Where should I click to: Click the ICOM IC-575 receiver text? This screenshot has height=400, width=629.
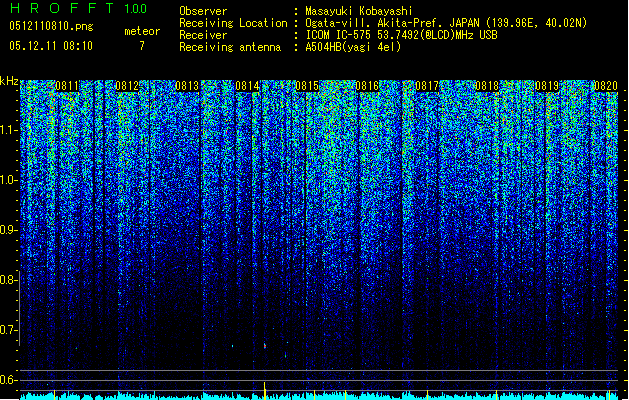point(401,35)
